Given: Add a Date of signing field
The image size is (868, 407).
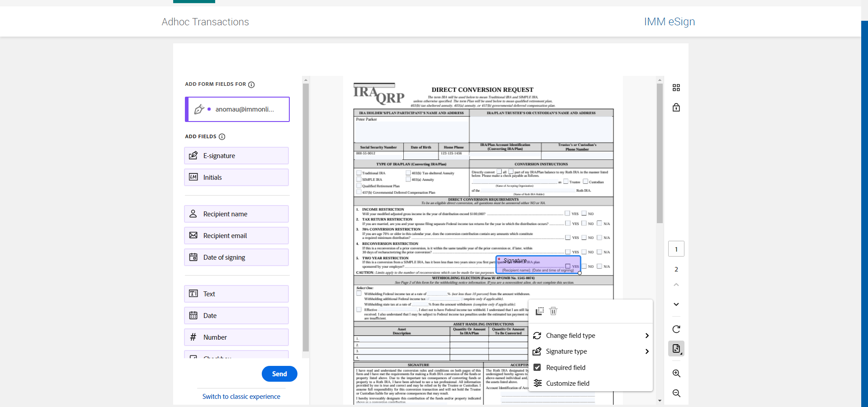Looking at the screenshot, I should [236, 257].
